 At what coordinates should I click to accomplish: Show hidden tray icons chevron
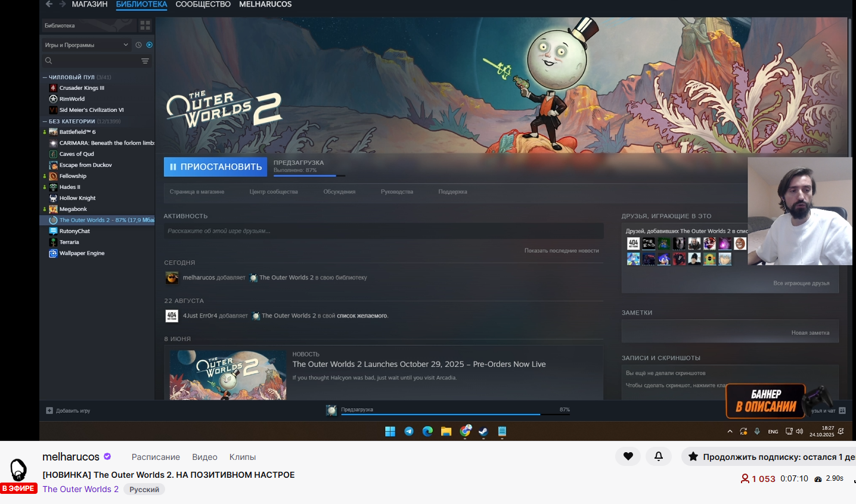click(730, 431)
